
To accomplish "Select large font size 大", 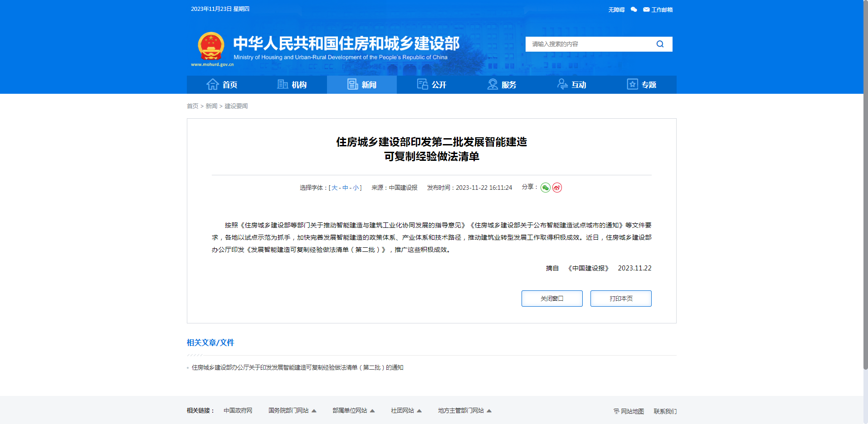I will tap(335, 188).
